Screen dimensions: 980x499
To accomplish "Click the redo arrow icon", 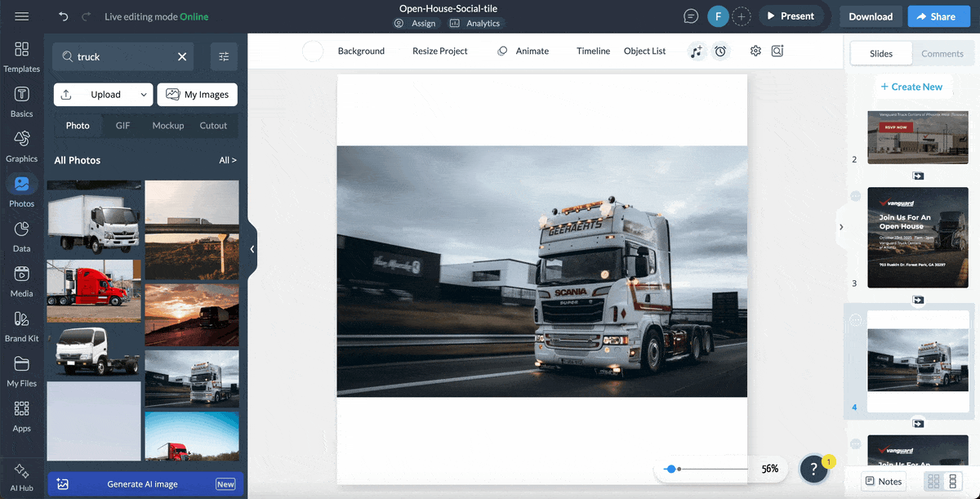I will (86, 16).
